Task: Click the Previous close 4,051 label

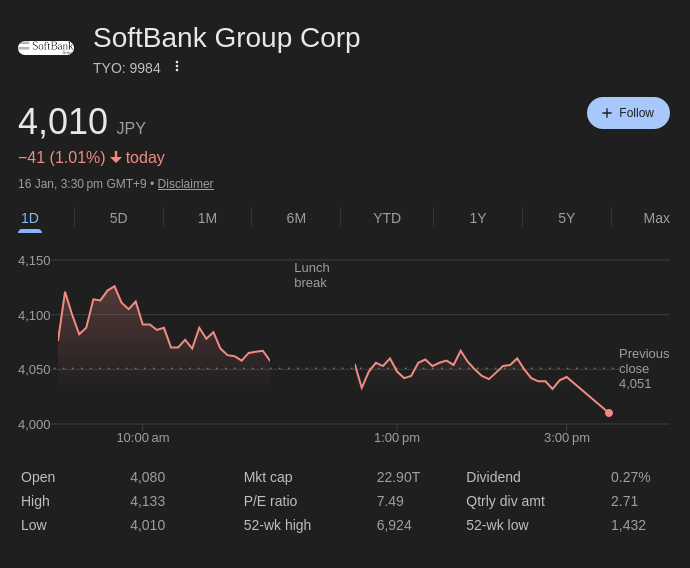Action: pos(643,368)
